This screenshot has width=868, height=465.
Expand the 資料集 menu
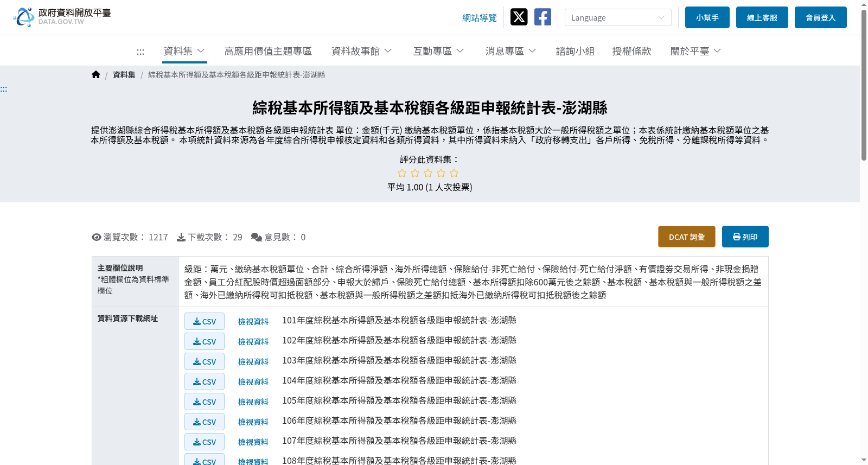pos(184,51)
